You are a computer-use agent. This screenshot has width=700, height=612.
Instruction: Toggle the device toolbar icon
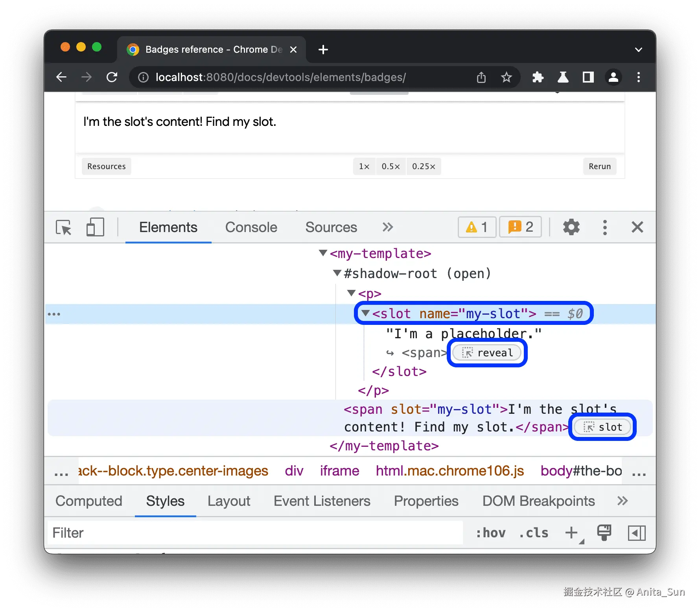click(95, 227)
